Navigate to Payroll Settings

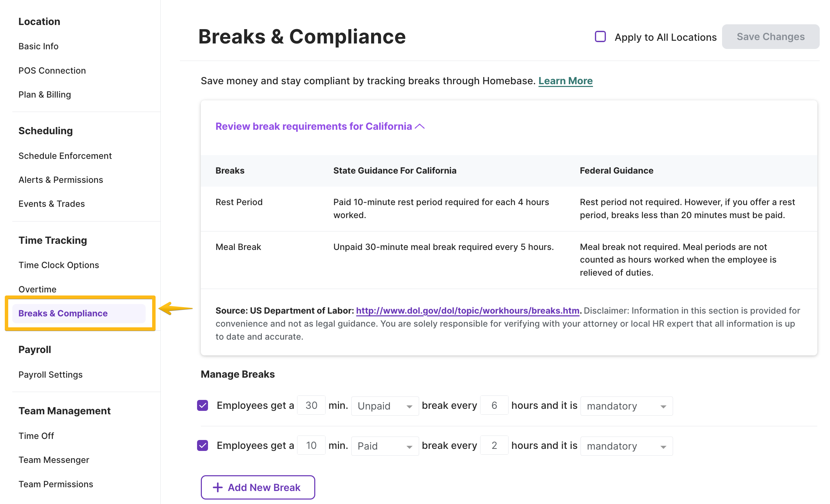50,374
